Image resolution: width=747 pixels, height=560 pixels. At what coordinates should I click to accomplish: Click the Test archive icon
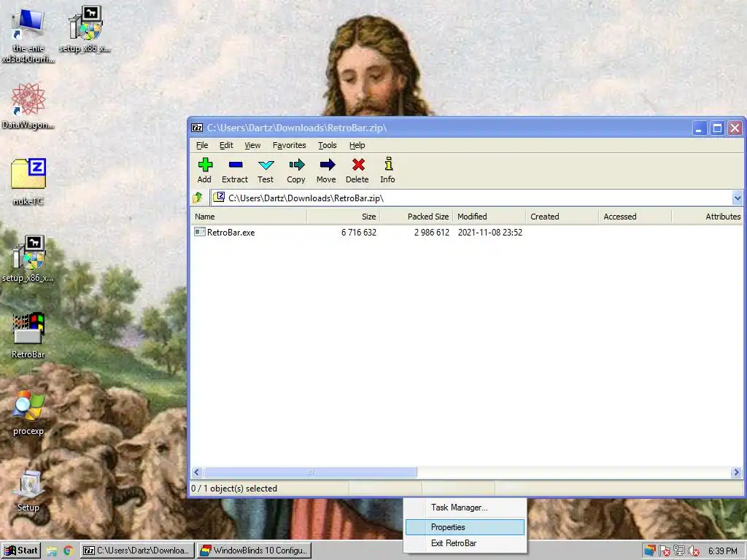click(266, 165)
